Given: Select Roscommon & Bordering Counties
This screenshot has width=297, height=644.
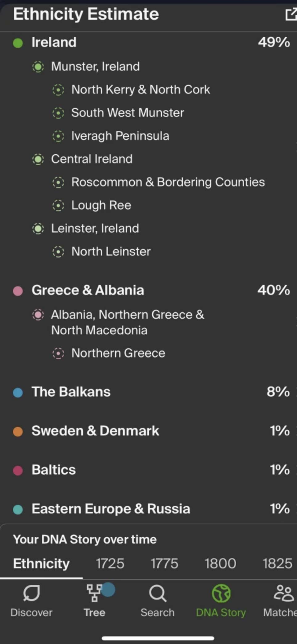Looking at the screenshot, I should tap(168, 182).
